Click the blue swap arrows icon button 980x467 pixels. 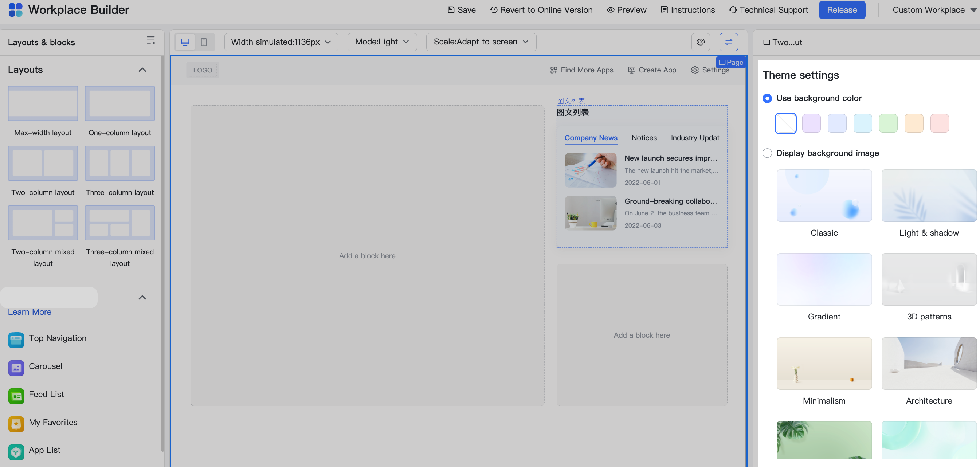click(x=728, y=42)
